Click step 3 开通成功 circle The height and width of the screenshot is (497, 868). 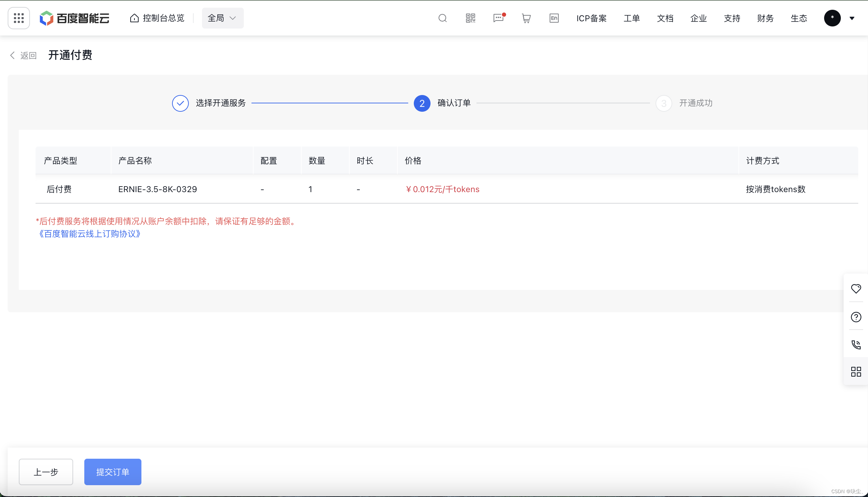664,103
